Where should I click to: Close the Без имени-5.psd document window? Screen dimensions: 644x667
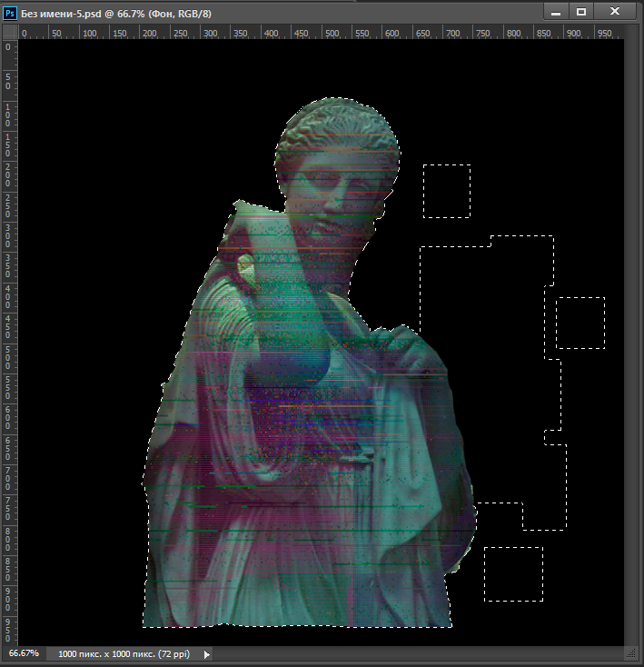tap(614, 12)
